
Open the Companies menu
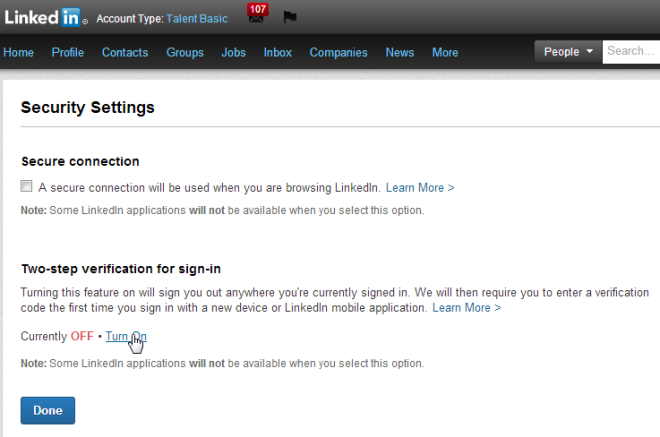(x=338, y=52)
